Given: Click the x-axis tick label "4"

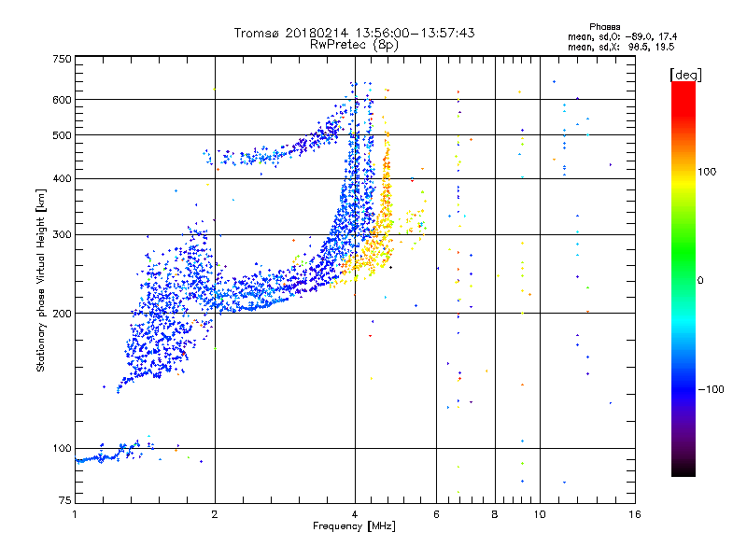Looking at the screenshot, I should [x=355, y=514].
